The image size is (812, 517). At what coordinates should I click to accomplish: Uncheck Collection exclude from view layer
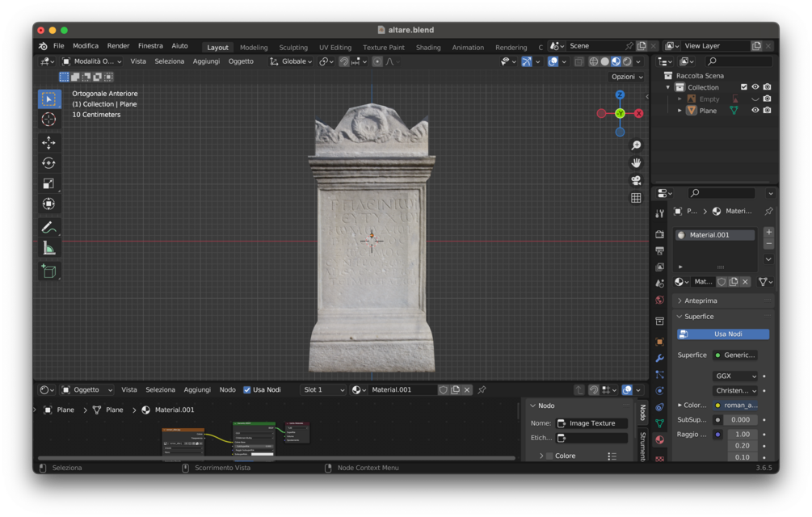[743, 87]
